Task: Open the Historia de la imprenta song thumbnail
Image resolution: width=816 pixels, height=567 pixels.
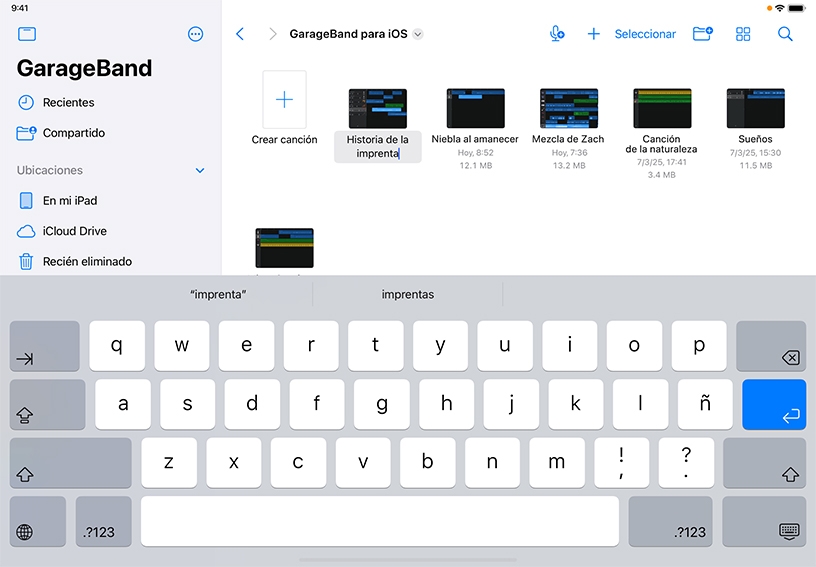Action: (x=378, y=108)
